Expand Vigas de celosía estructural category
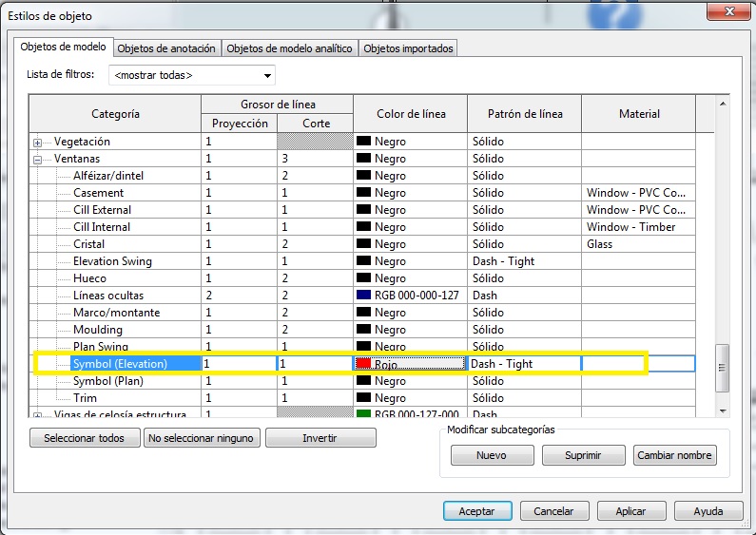 (x=39, y=415)
